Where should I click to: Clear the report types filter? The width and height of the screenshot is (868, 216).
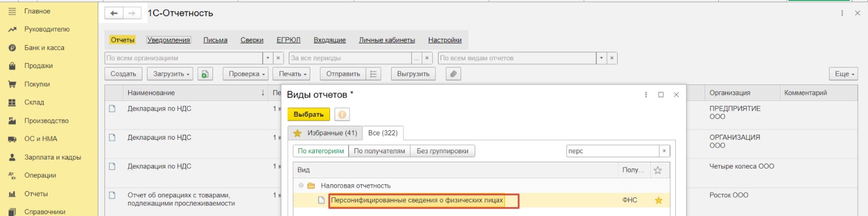pyautogui.click(x=612, y=58)
